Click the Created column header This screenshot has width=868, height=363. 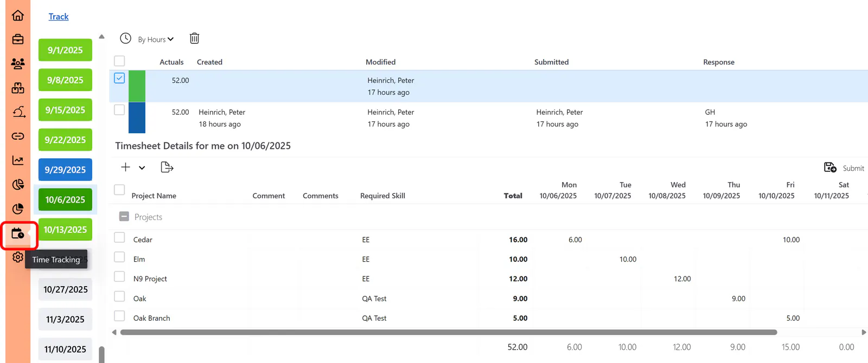pyautogui.click(x=209, y=62)
